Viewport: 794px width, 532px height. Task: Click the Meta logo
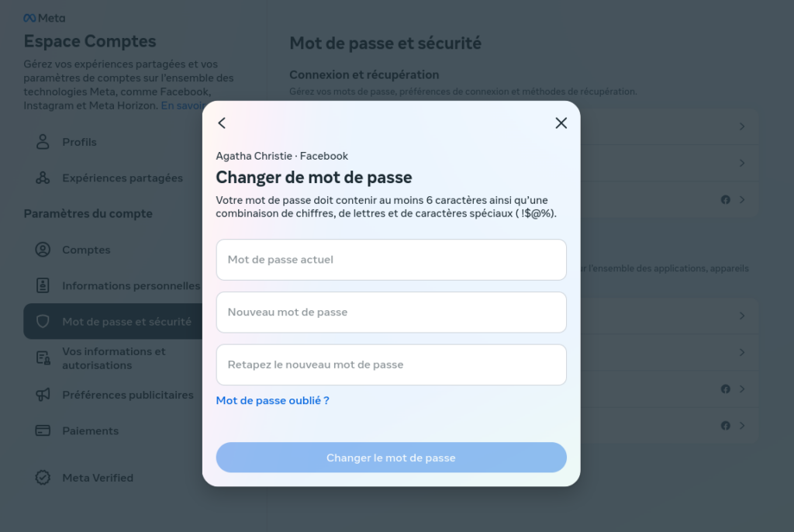[44, 19]
